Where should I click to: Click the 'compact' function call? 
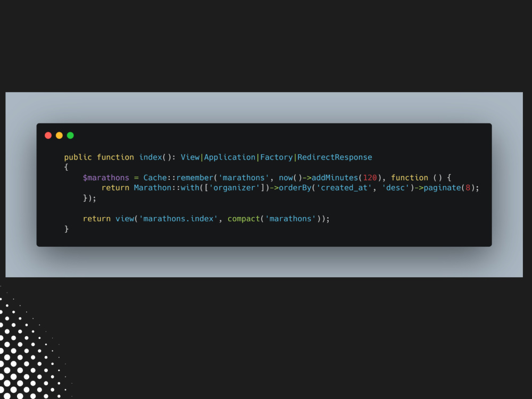tap(243, 219)
